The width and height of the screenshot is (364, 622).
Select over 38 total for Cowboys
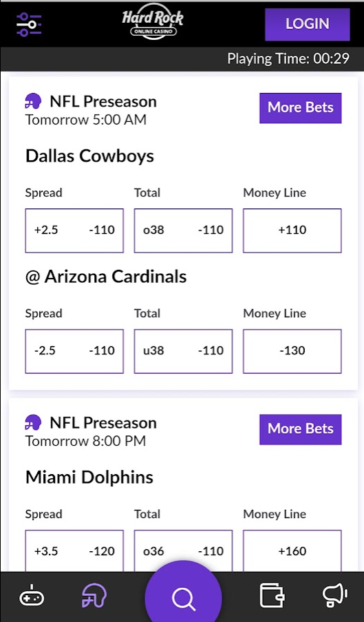point(183,230)
